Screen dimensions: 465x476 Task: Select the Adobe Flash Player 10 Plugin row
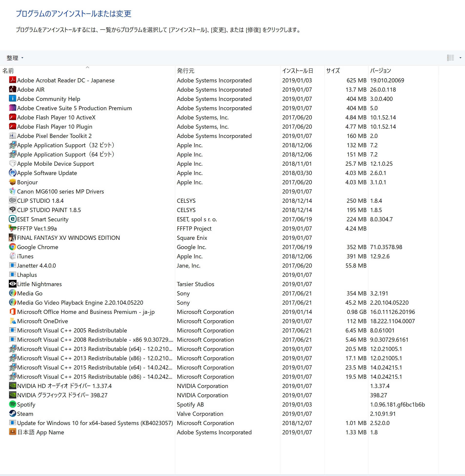pos(219,126)
